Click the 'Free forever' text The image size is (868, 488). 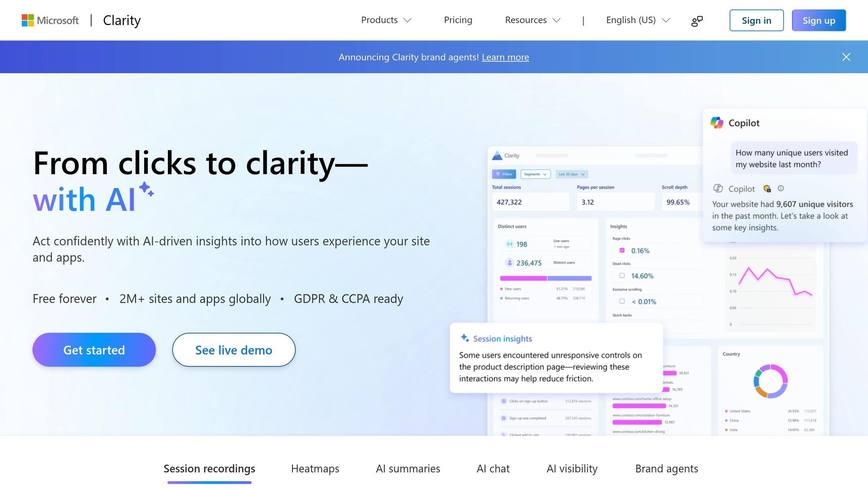click(64, 299)
